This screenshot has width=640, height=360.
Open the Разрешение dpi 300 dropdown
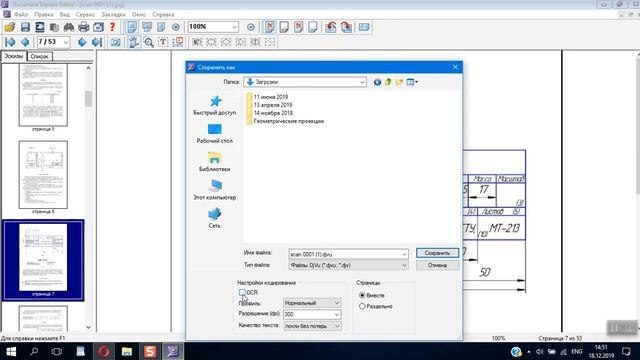337,314
